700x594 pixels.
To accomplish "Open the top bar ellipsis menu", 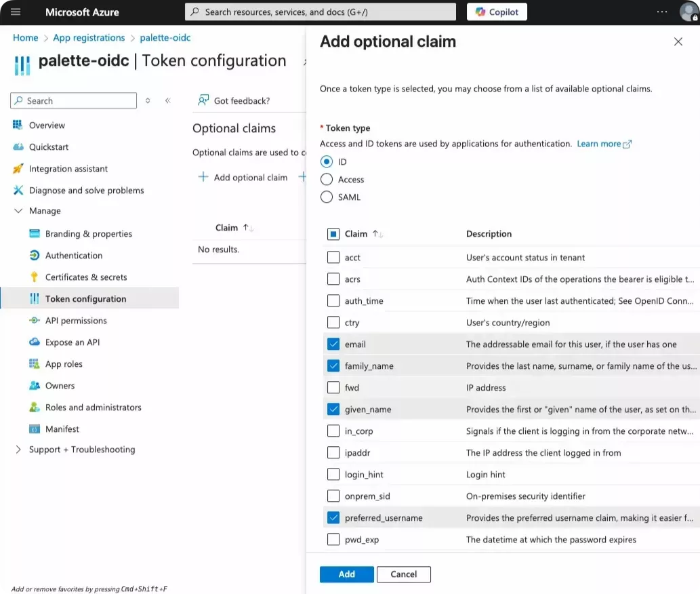I will (661, 12).
